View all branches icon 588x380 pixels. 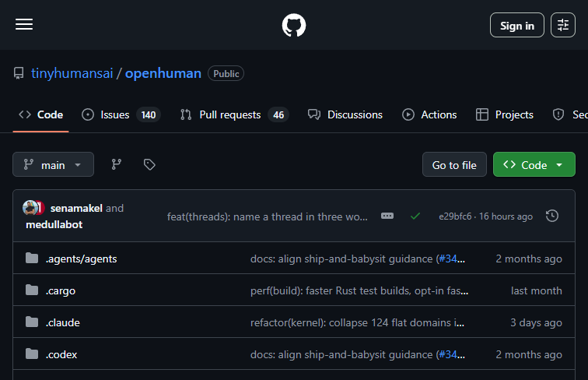pos(116,164)
